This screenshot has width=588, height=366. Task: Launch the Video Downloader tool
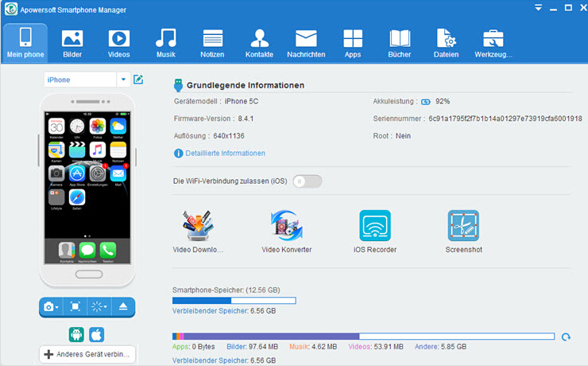click(x=198, y=232)
